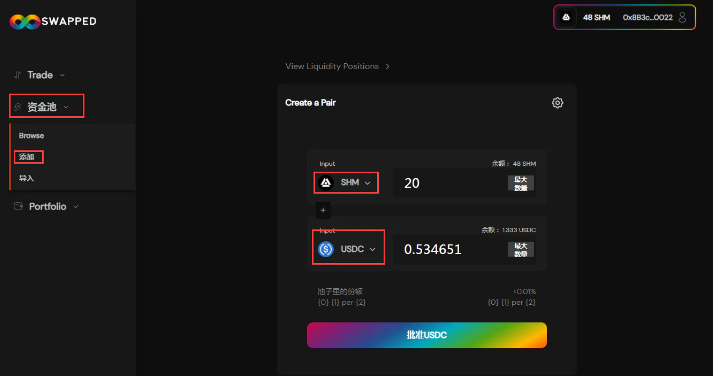The width and height of the screenshot is (713, 376).
Task: Click the 批准USDC approve button
Action: [427, 335]
